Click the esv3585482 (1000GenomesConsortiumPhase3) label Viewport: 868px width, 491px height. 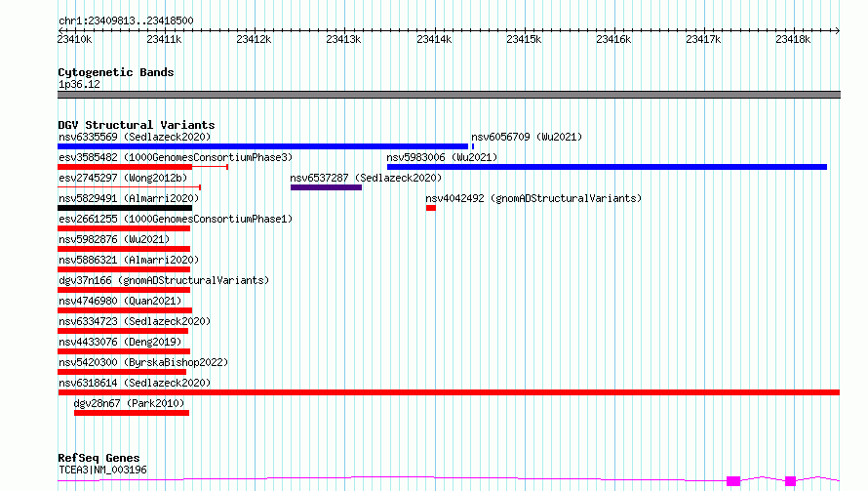(x=176, y=157)
